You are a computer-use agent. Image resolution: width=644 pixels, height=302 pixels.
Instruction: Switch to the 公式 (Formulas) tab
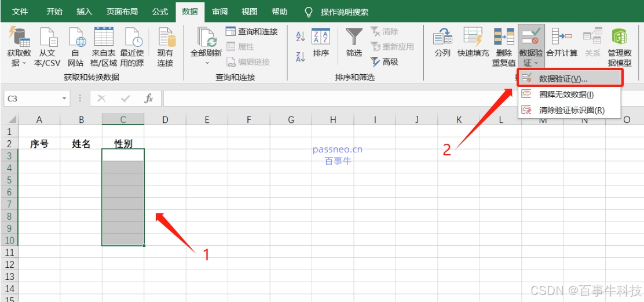160,12
